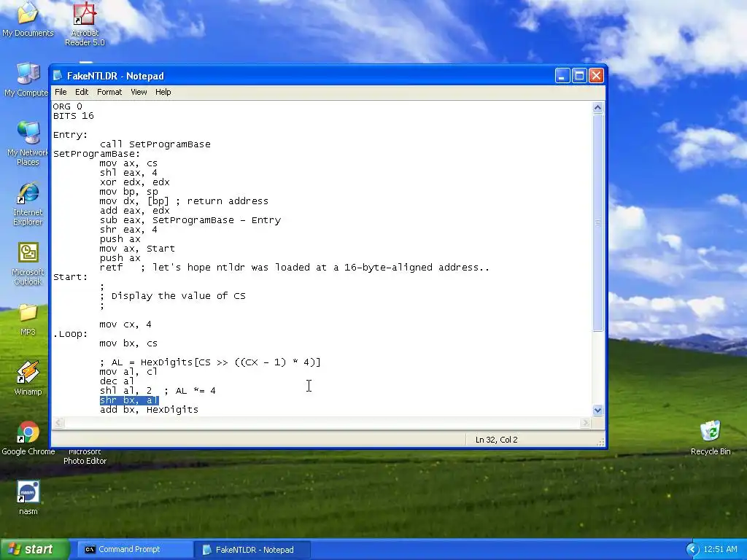This screenshot has height=560, width=747.
Task: Click the system tray expand arrow
Action: (692, 550)
